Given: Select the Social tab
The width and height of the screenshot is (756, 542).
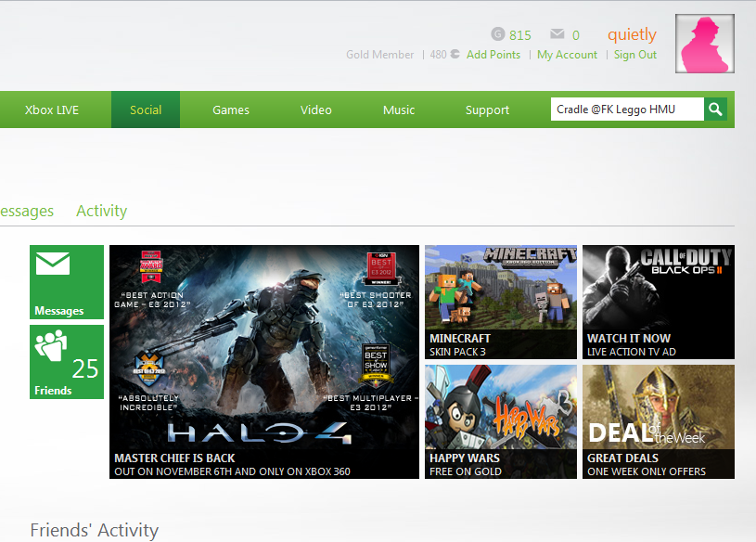Looking at the screenshot, I should coord(146,110).
